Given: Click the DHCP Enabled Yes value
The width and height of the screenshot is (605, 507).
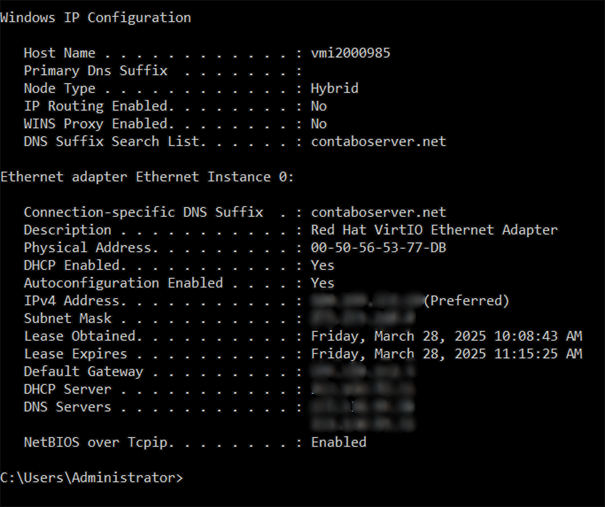Looking at the screenshot, I should coord(322,265).
